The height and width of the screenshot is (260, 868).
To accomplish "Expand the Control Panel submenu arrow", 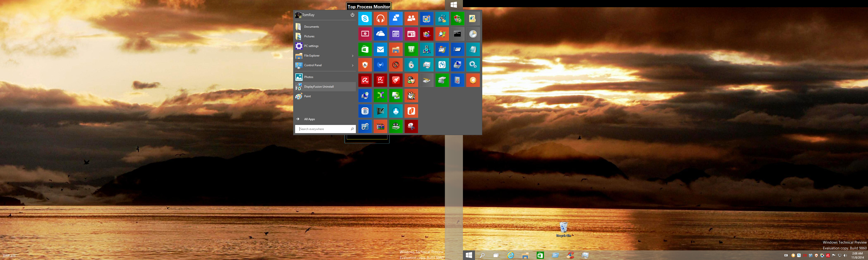I will coord(353,65).
